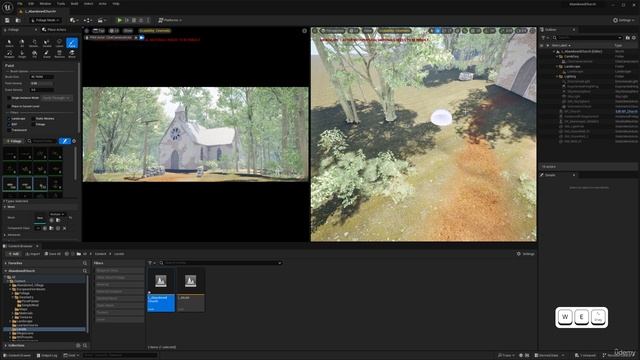Toggle the Landscape filter checkbox
This screenshot has height=360, width=640.
[9, 118]
